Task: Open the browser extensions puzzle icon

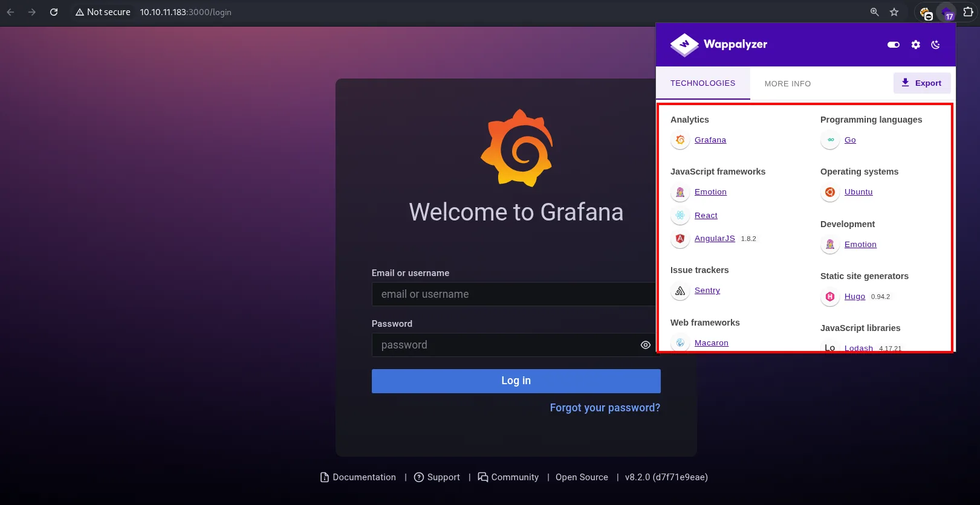Action: tap(968, 12)
